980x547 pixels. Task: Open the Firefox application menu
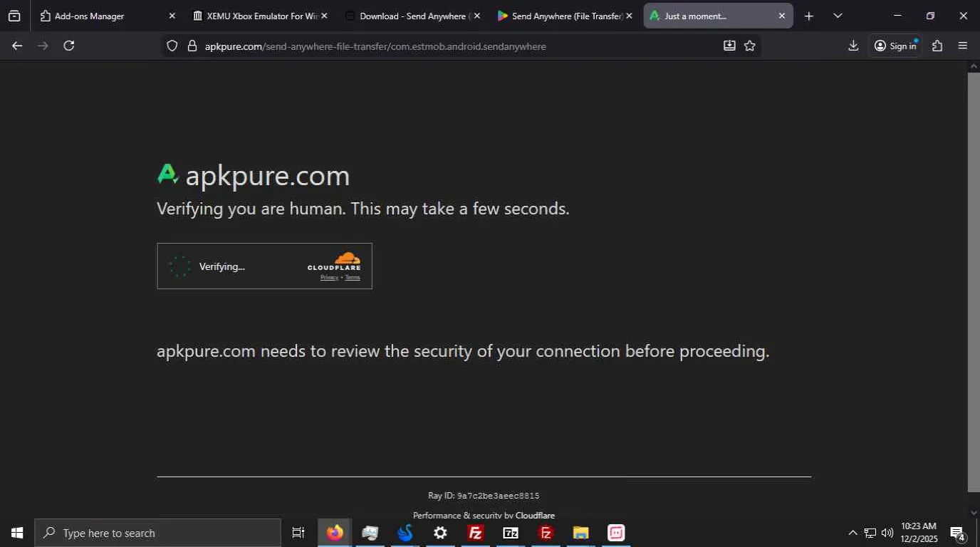pos(963,46)
